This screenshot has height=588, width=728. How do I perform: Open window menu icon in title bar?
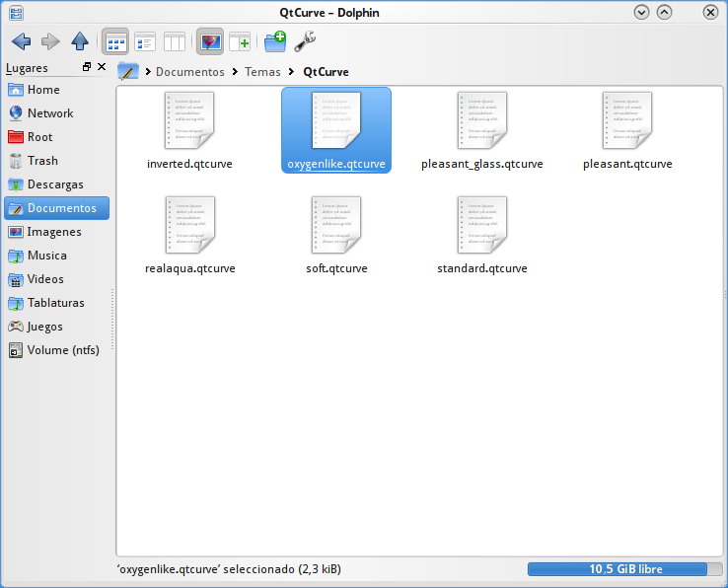[16, 13]
